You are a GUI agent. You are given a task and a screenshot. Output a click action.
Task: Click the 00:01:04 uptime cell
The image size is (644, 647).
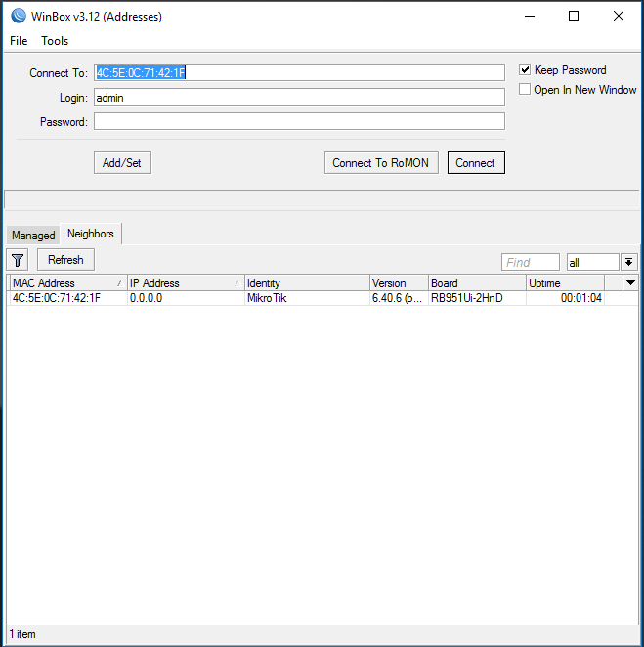tap(565, 298)
